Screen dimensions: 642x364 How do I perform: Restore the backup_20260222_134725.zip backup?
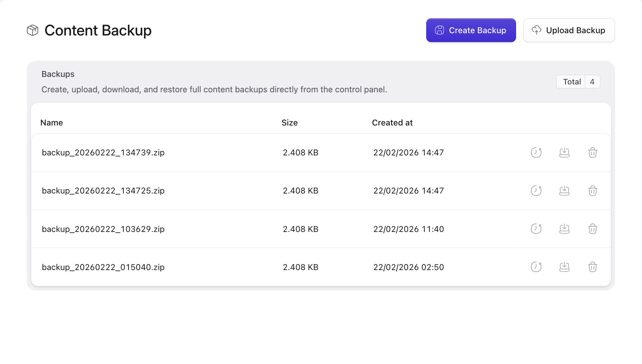[536, 191]
